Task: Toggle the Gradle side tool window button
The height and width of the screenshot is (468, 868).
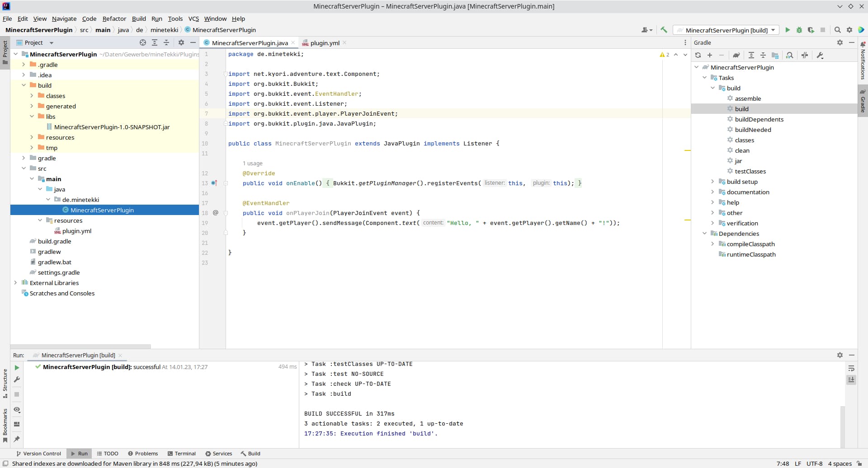Action: [863, 101]
